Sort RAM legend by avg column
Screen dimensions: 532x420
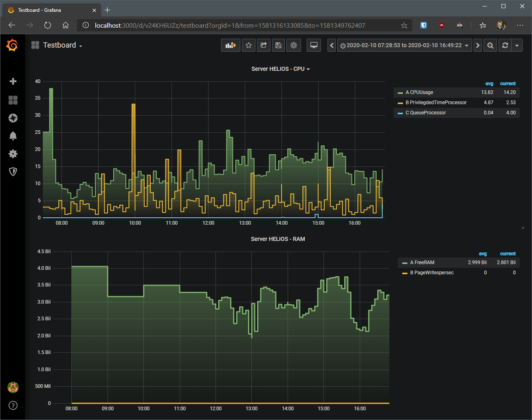[483, 254]
